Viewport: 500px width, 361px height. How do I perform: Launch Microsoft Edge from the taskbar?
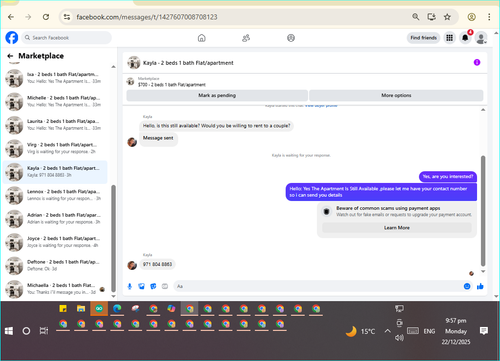pos(117,309)
